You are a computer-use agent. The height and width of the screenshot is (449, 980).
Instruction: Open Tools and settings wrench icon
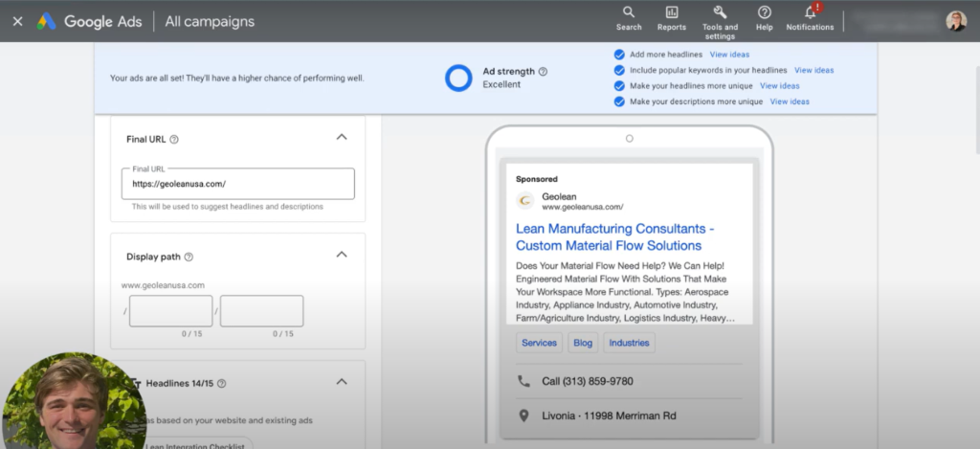[720, 12]
